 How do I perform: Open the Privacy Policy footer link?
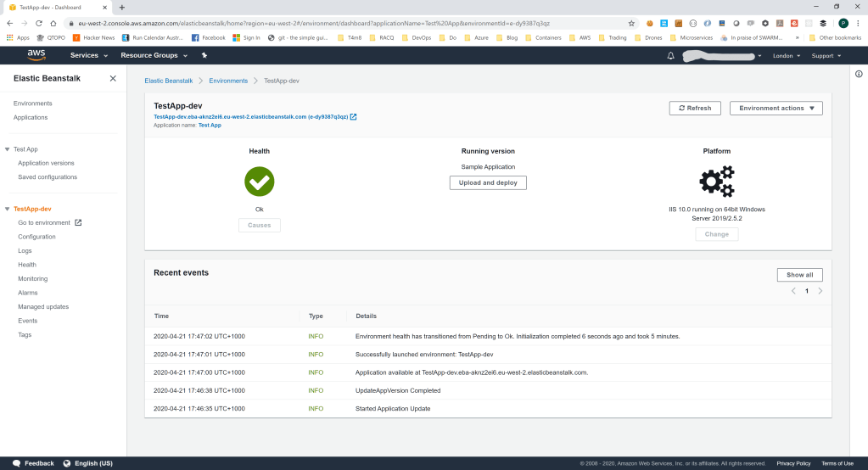(793, 463)
